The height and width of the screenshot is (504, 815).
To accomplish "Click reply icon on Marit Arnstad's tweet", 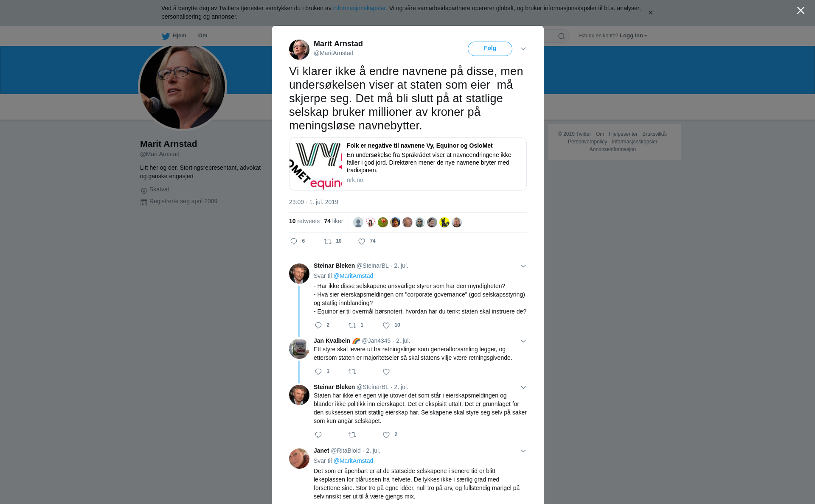I will tap(294, 241).
